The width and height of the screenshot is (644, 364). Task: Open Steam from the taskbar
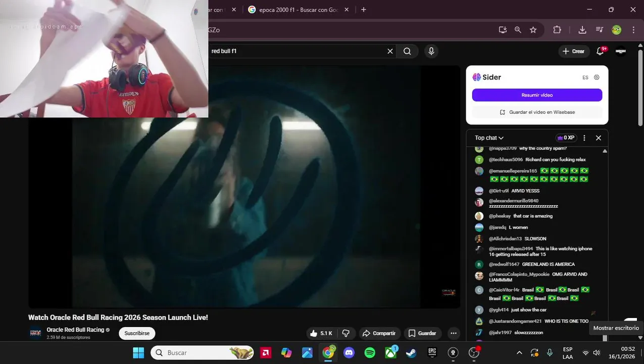point(411,353)
